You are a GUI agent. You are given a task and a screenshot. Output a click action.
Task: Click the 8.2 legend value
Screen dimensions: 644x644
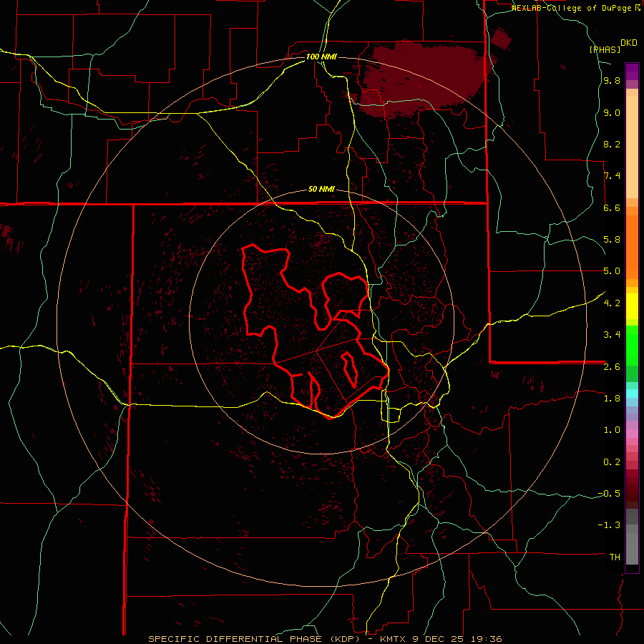coord(612,144)
